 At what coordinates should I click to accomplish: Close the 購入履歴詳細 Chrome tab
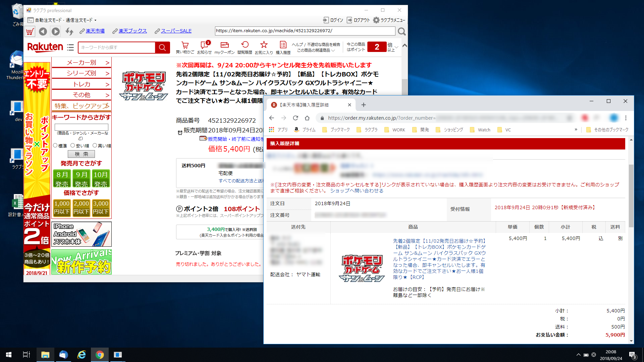[350, 105]
